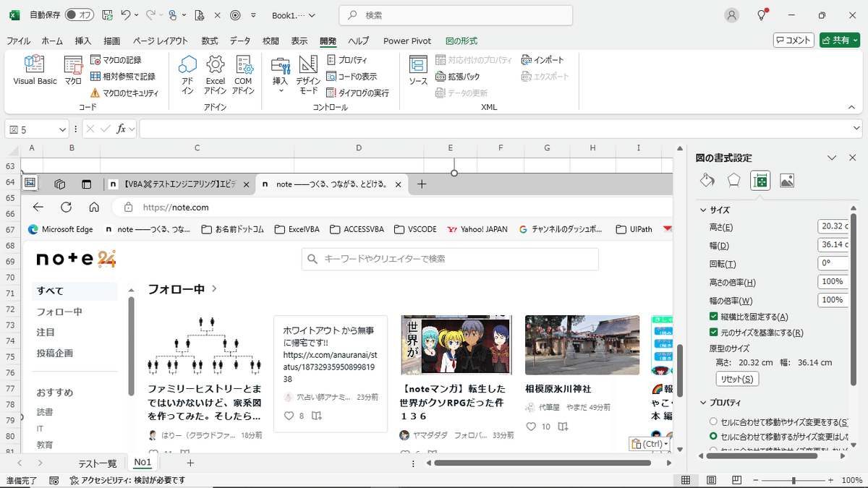Add a new sheet with plus button
Image resolution: width=868 pixels, height=488 pixels.
pos(190,463)
